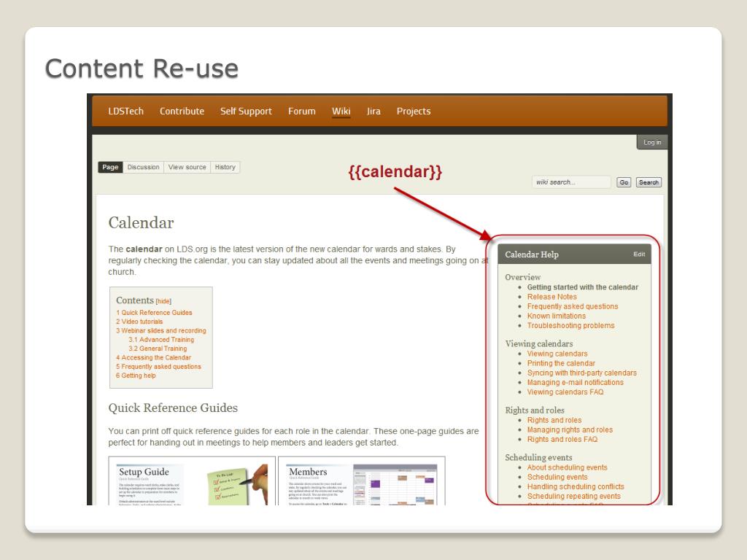747x560 pixels.
Task: Go to Self Support section
Action: pos(246,112)
